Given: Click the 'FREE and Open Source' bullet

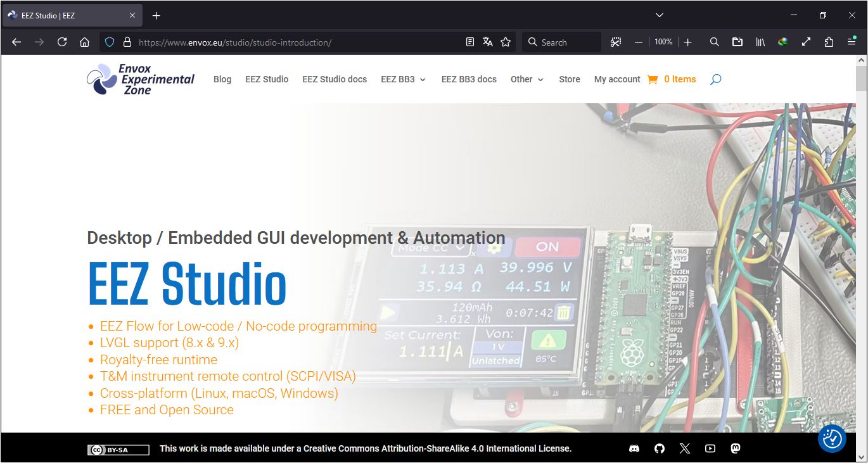Looking at the screenshot, I should point(167,410).
